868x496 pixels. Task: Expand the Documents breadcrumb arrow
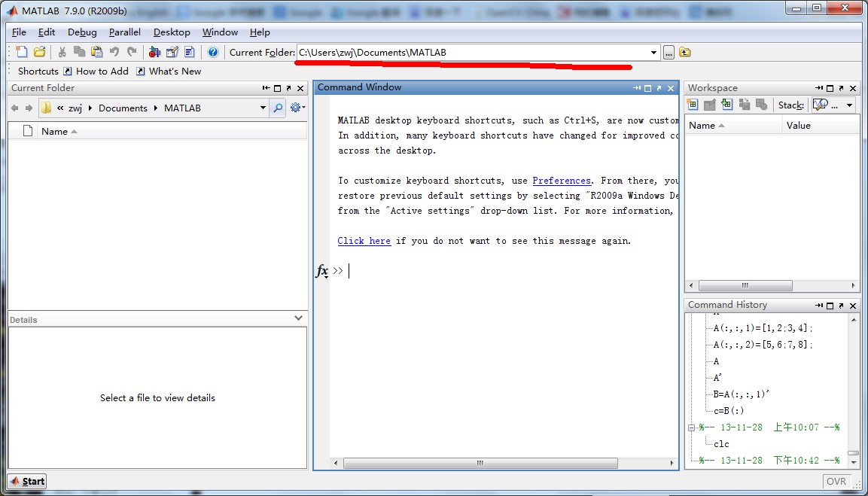click(x=156, y=108)
